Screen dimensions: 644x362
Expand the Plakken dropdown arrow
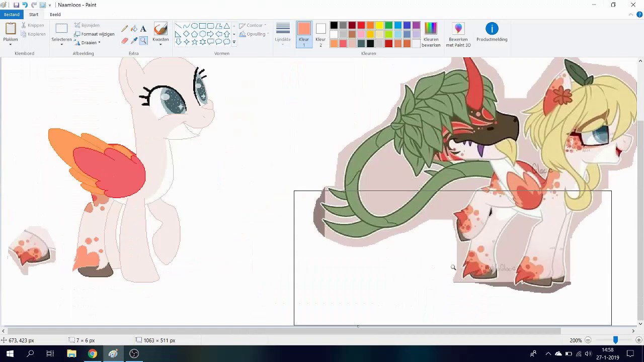(x=10, y=45)
